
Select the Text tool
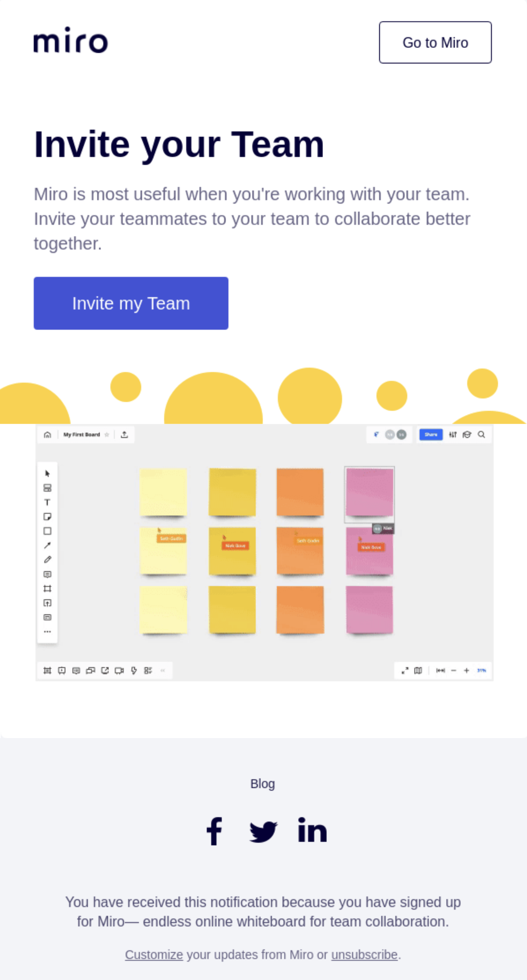tap(48, 502)
